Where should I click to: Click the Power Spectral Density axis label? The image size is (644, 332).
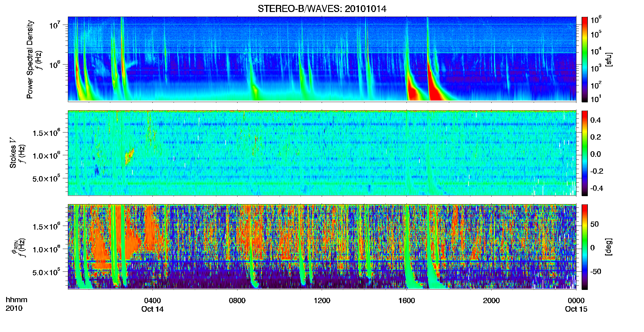click(30, 59)
